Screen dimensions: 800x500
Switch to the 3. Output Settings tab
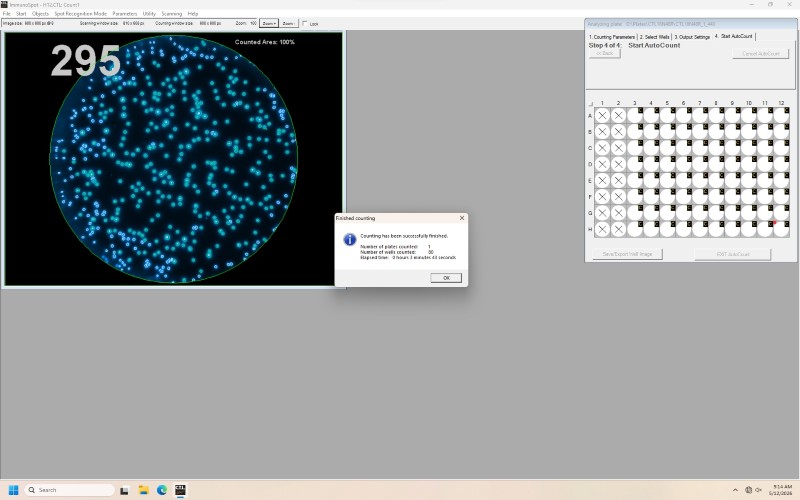click(x=692, y=37)
